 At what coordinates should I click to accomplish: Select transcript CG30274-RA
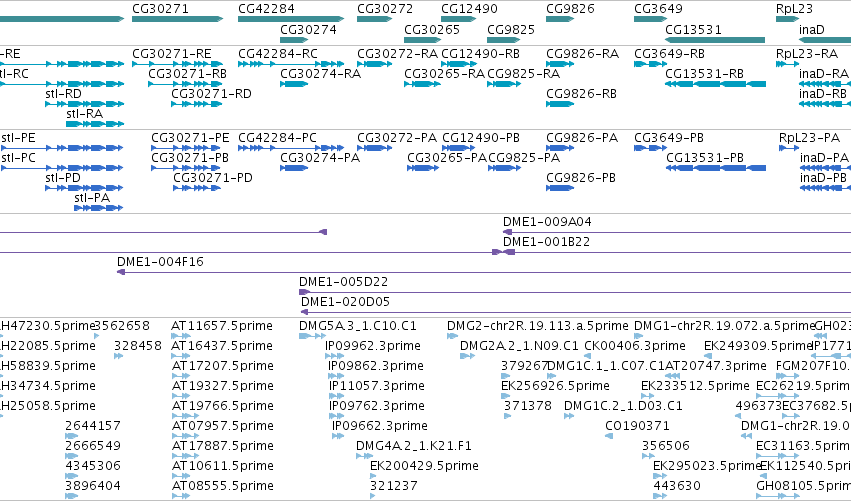tap(294, 84)
